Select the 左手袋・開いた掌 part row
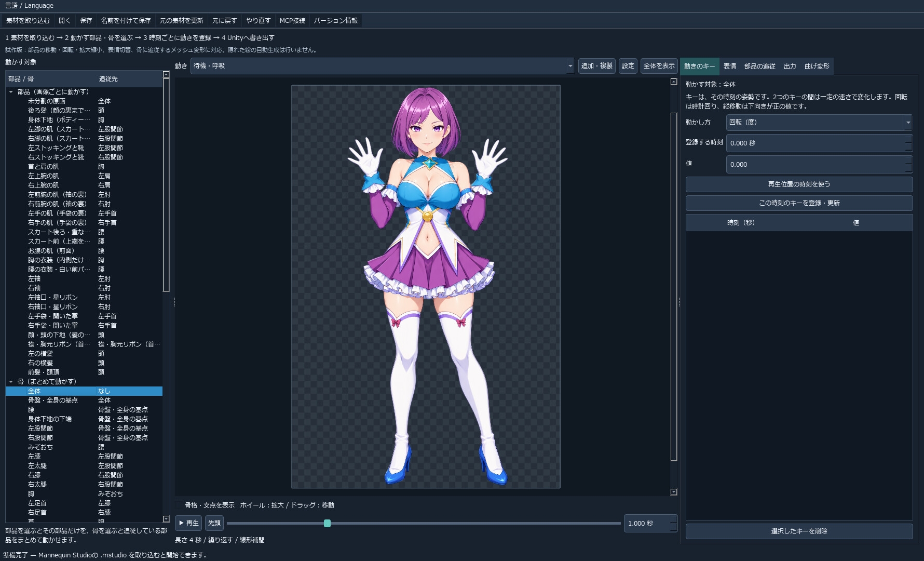 click(x=84, y=316)
